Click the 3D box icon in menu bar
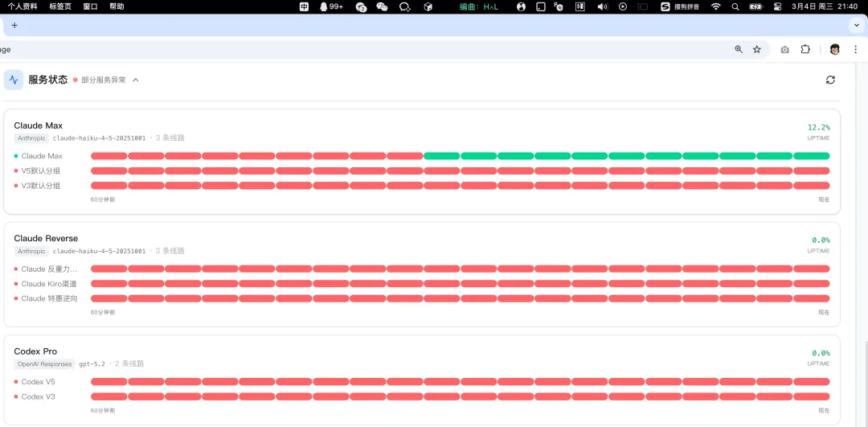This screenshot has height=427, width=868. (x=428, y=6)
